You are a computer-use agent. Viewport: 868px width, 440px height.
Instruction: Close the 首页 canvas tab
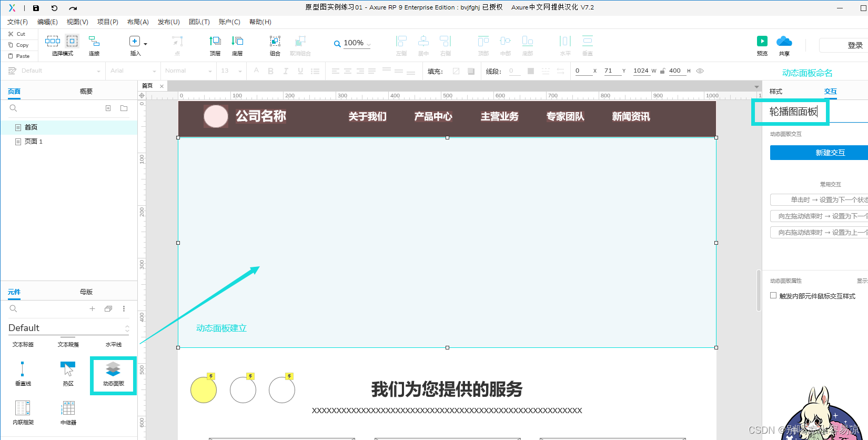[x=162, y=86]
